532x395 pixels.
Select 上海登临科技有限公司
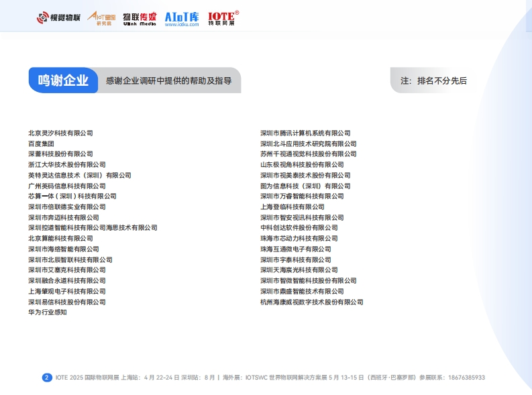[292, 207]
